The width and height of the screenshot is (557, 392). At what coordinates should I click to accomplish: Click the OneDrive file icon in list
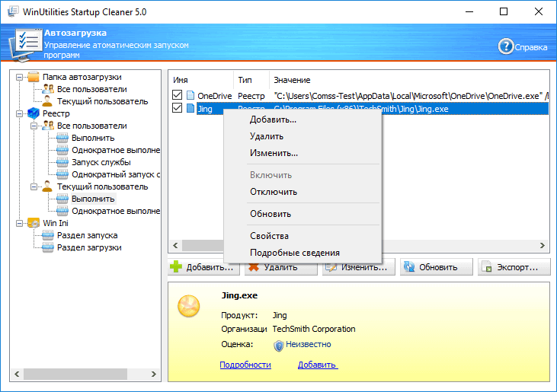point(190,95)
